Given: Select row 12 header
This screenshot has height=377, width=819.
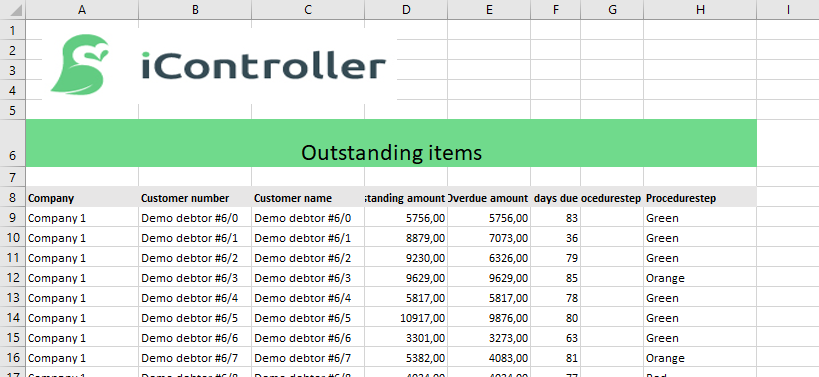Looking at the screenshot, I should (x=13, y=277).
